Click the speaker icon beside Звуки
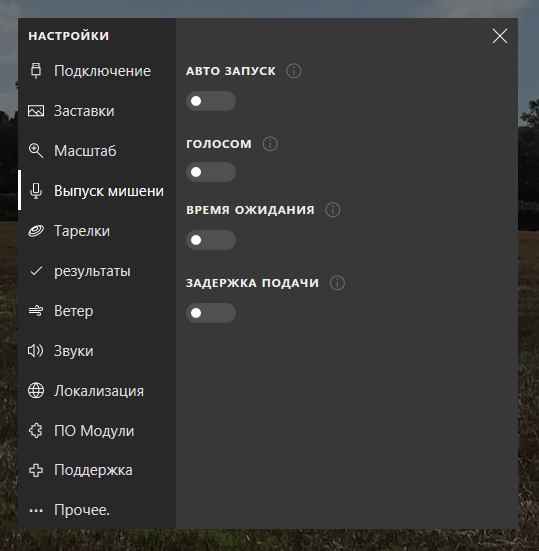 tap(36, 351)
